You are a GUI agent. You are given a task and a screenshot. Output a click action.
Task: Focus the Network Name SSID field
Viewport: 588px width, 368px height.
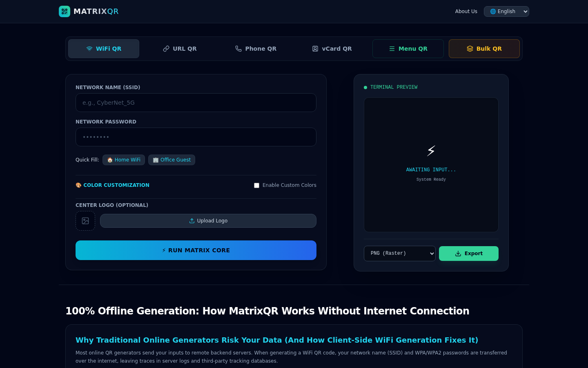(196, 103)
